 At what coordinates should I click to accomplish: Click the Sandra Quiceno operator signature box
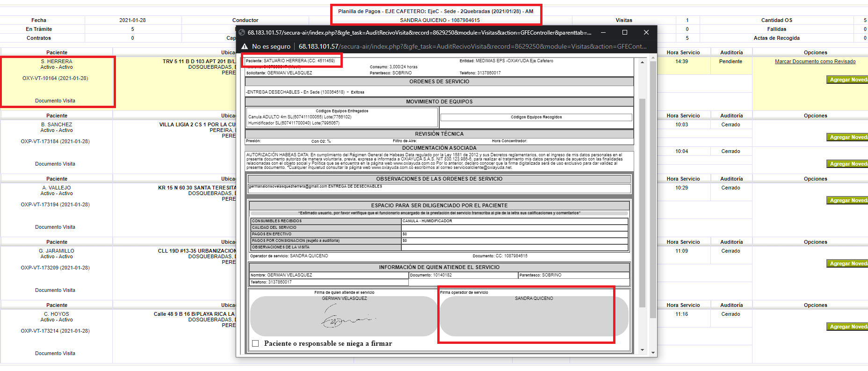pyautogui.click(x=534, y=316)
